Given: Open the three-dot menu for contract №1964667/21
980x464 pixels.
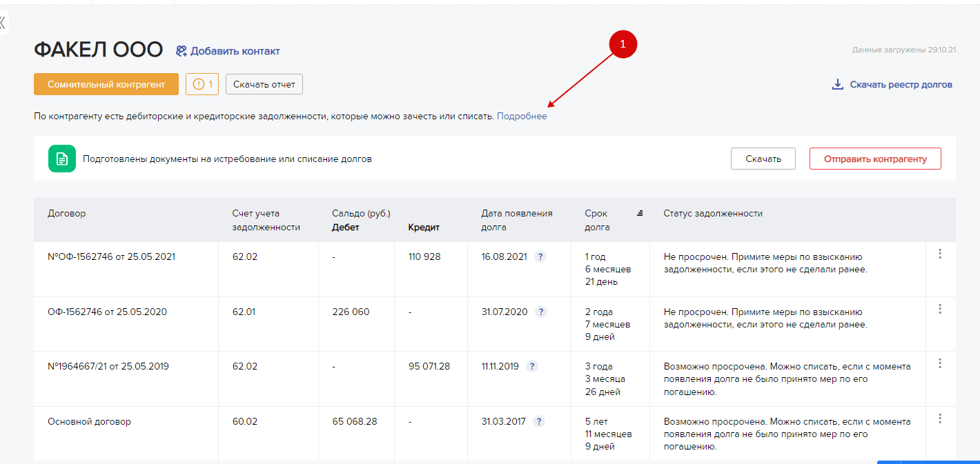Looking at the screenshot, I should pos(939,363).
